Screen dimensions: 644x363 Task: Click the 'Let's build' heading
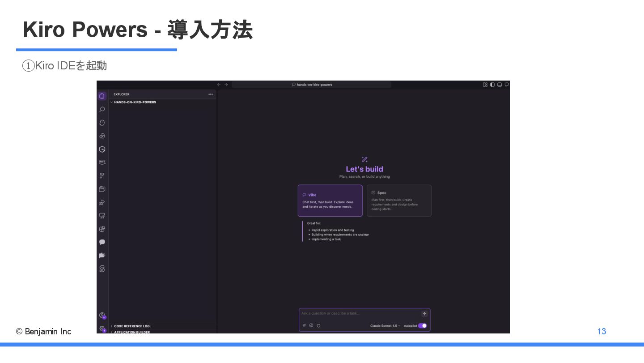pyautogui.click(x=364, y=169)
